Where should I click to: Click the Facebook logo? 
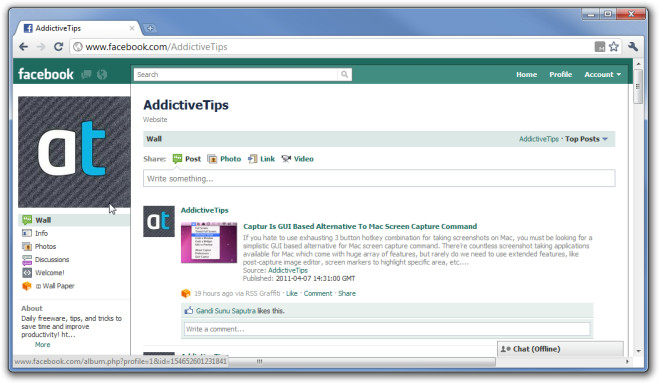point(46,75)
